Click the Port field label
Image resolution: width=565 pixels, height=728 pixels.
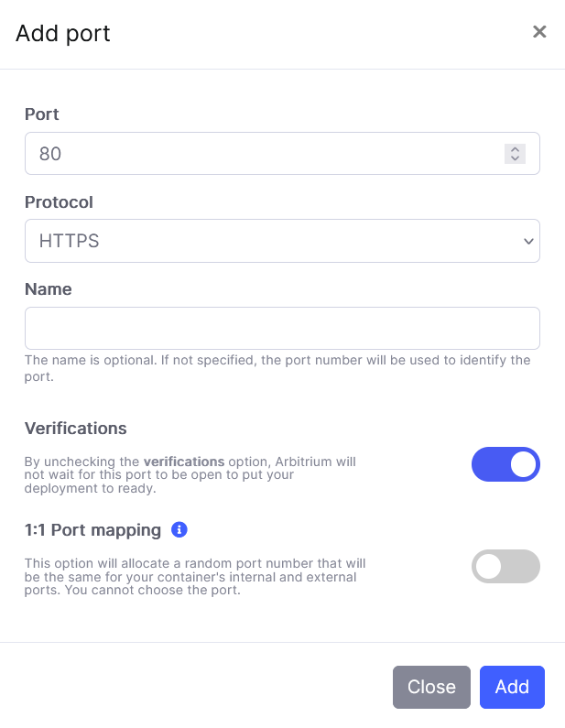42,114
